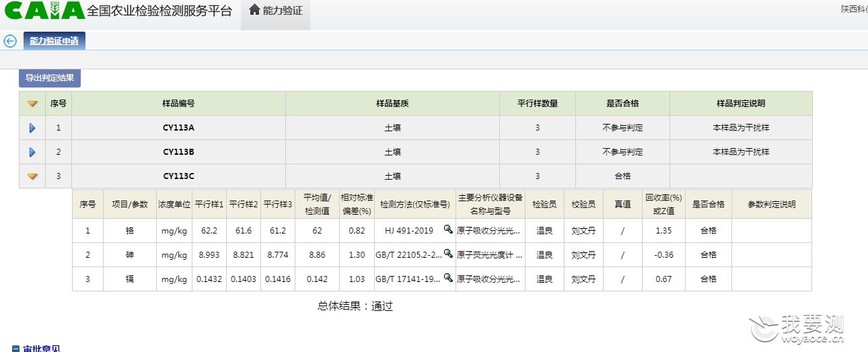
Task: Click the 参数判定说明 column header
Action: [x=771, y=205]
